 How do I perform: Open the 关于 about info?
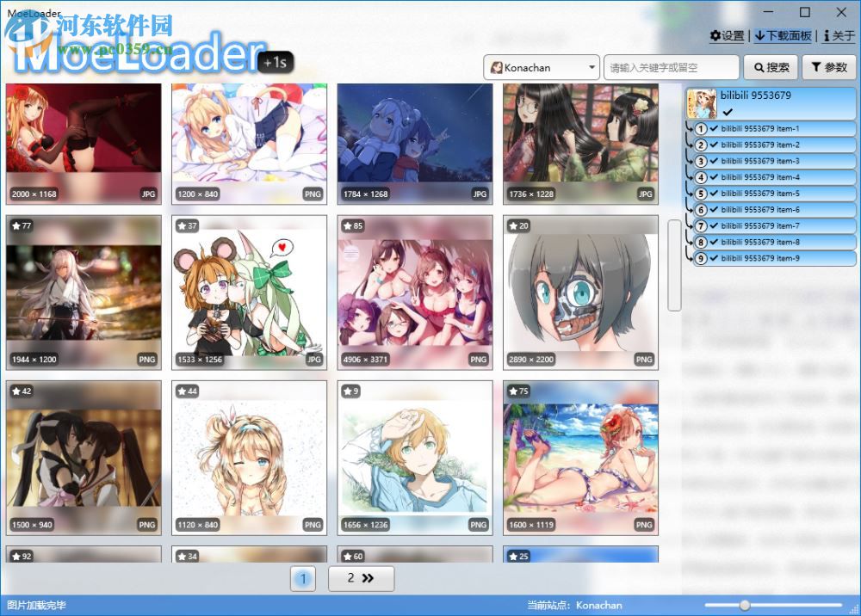point(839,35)
